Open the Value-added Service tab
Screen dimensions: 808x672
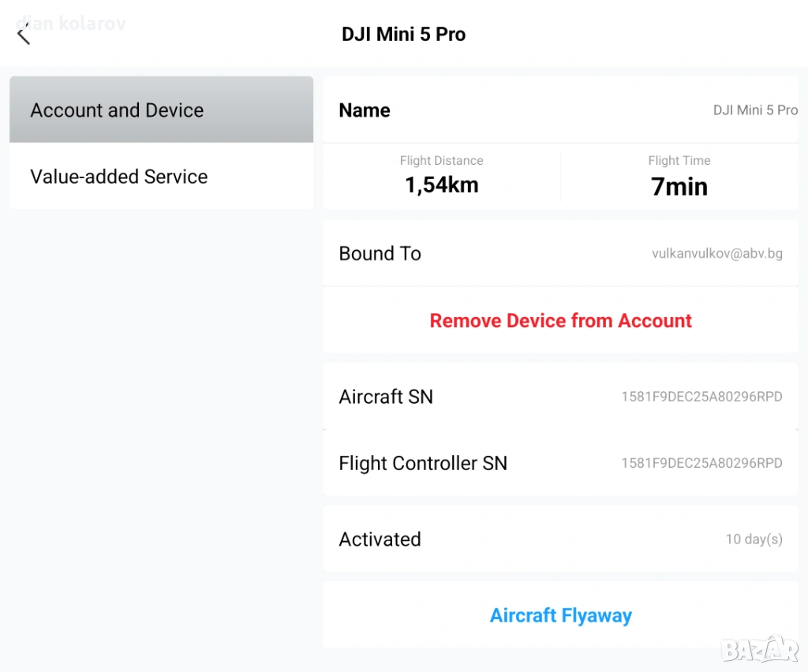point(161,176)
